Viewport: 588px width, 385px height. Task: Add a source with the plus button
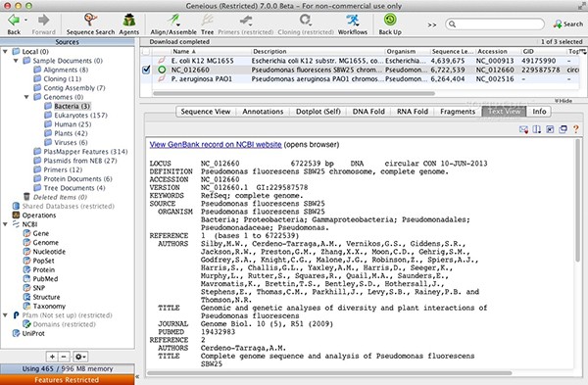52,357
